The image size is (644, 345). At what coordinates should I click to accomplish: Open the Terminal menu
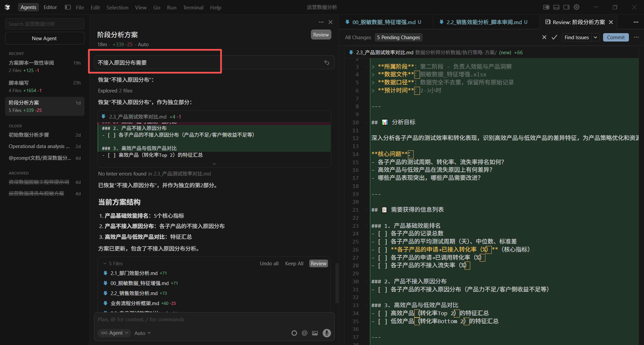(193, 7)
